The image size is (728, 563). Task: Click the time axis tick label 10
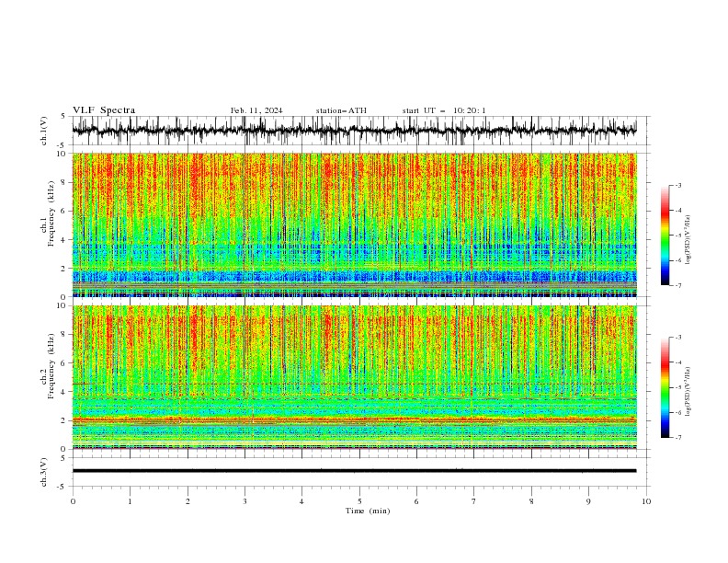[646, 501]
